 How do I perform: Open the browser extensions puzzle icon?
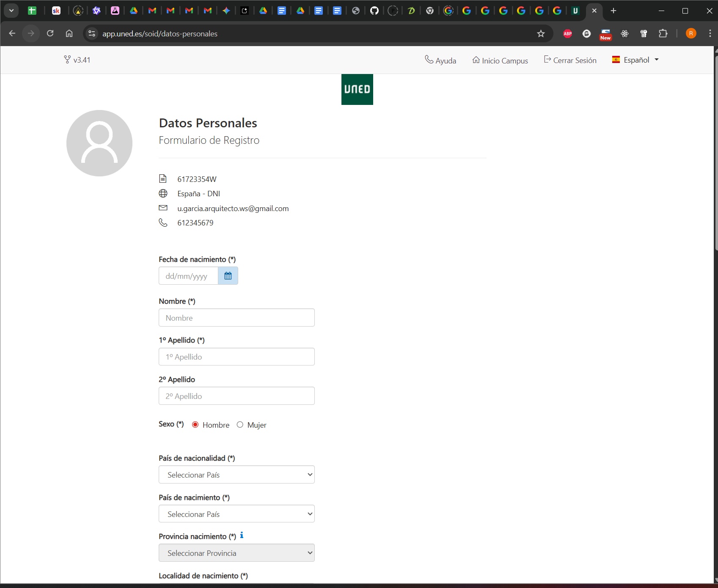[x=663, y=33]
